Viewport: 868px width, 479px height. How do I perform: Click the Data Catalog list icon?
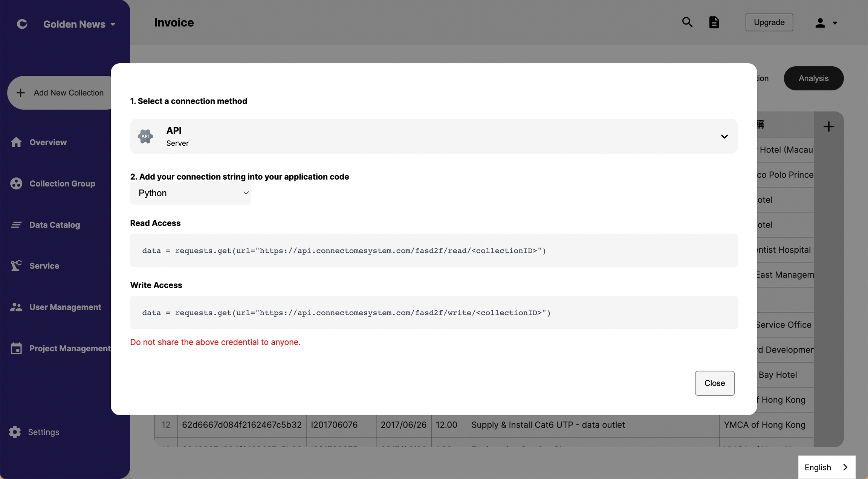[16, 225]
